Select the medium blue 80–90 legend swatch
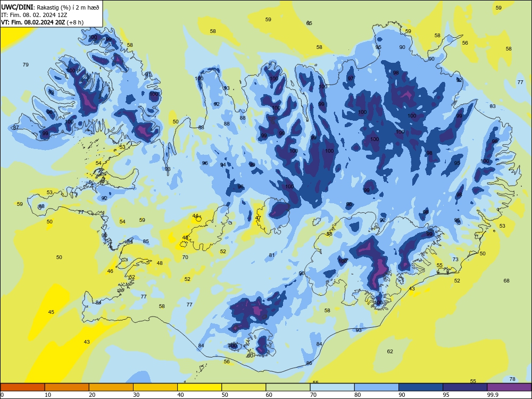The image size is (532, 399). (377, 387)
